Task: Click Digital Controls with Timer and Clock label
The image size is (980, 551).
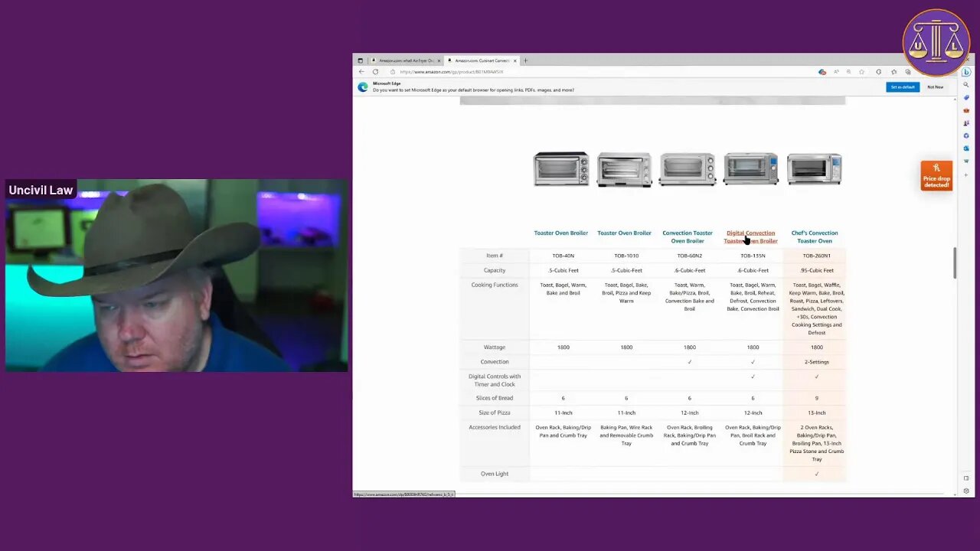Action: pos(495,380)
